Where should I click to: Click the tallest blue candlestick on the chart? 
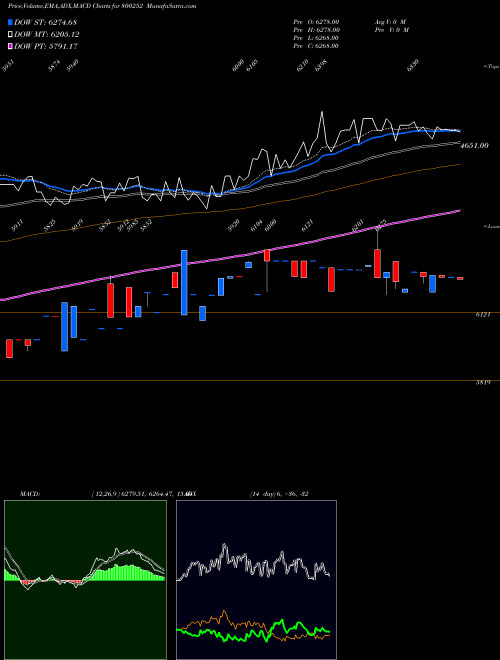tap(184, 282)
